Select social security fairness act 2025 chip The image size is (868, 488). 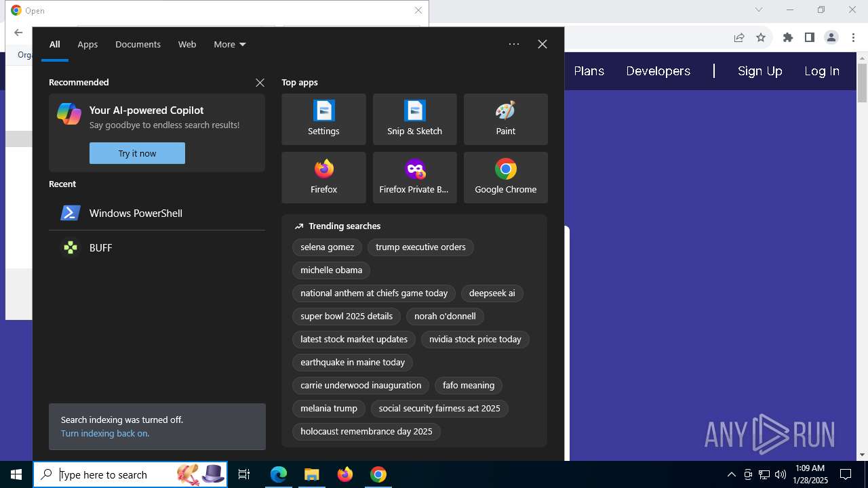coord(439,409)
